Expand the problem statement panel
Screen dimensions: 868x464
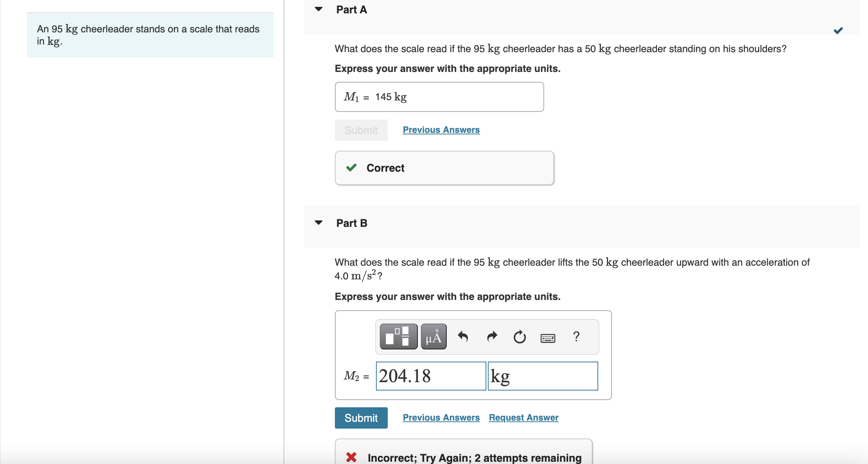pyautogui.click(x=150, y=35)
